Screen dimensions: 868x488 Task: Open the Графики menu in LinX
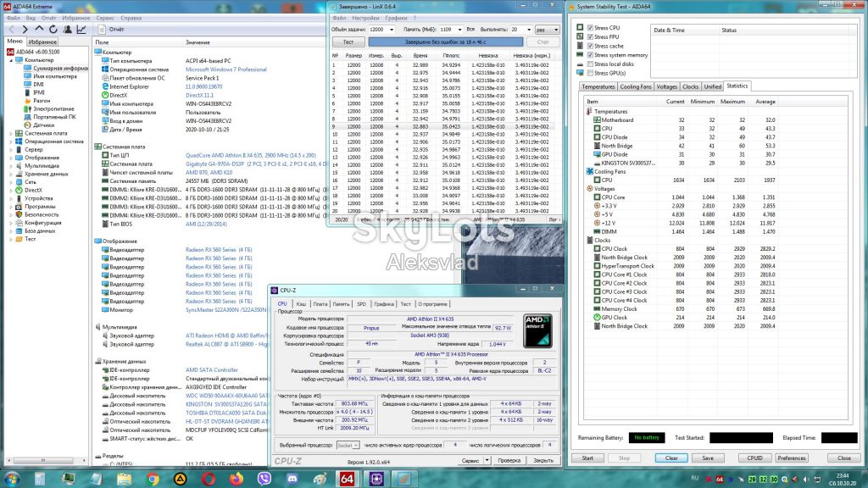(396, 18)
